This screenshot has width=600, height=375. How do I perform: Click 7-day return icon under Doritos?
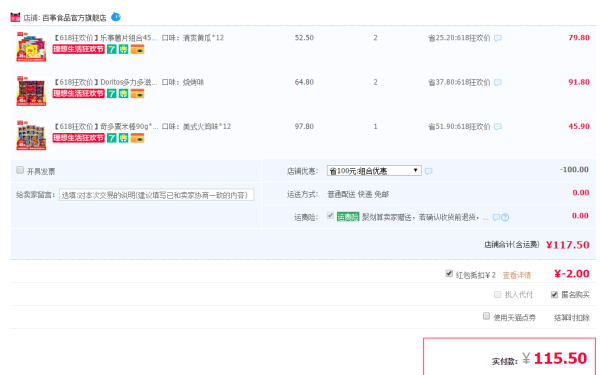tap(111, 94)
